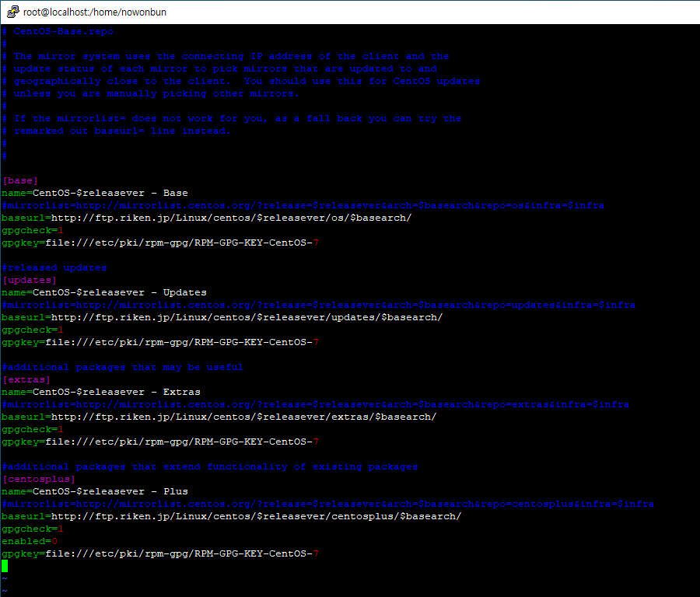Click the PuTTY icon in title bar
Screen dimensions: 700x597
[12, 12]
